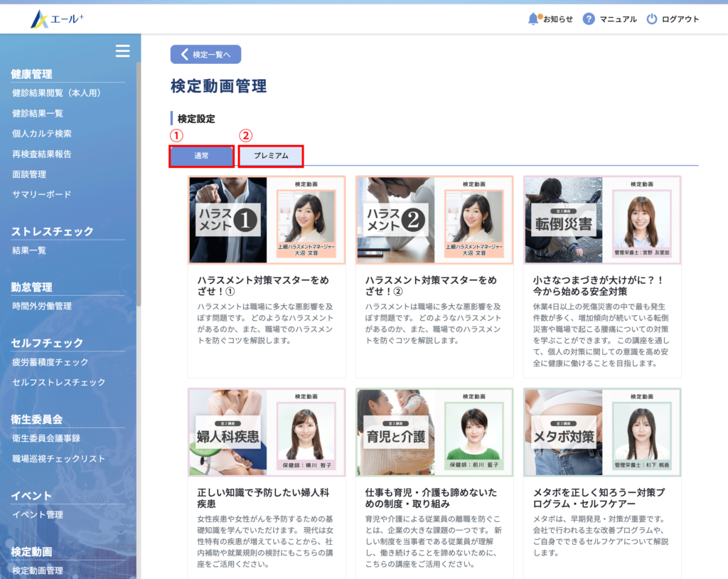Image resolution: width=728 pixels, height=579 pixels.
Task: Go back to 検定一覧 list
Action: point(205,55)
